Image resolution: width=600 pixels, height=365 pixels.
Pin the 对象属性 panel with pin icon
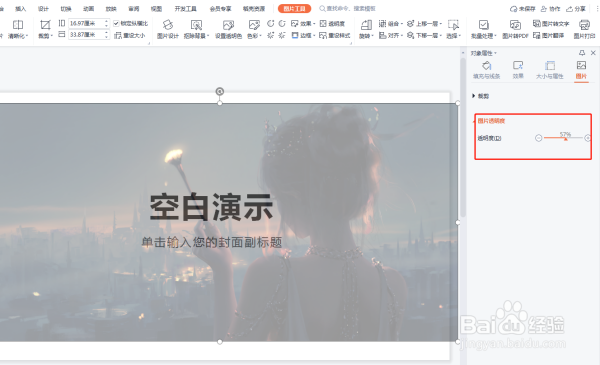[x=582, y=53]
